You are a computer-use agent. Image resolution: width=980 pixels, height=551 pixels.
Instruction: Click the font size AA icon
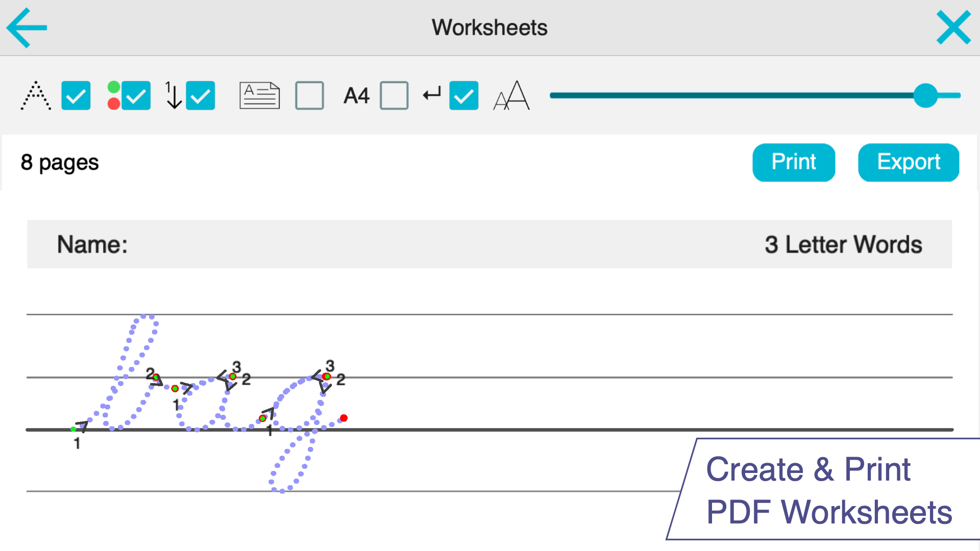tap(511, 95)
